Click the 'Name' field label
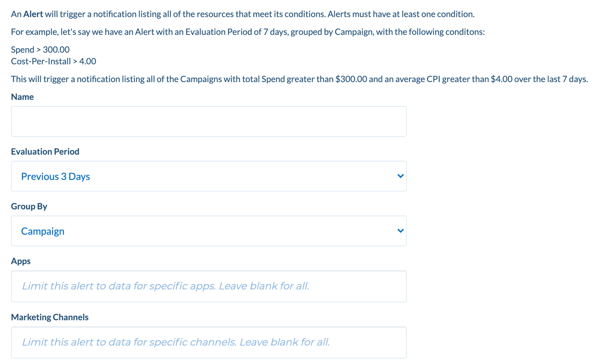615x364 pixels. [x=22, y=97]
